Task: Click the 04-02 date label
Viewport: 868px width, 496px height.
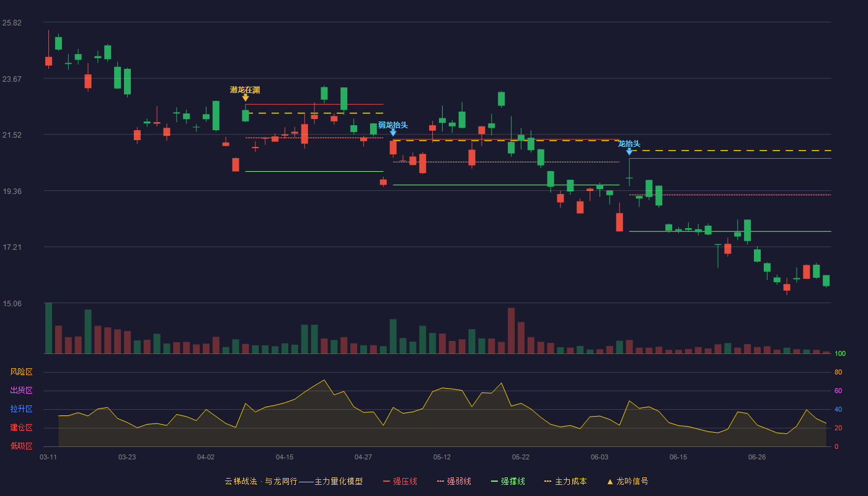Action: (206, 457)
